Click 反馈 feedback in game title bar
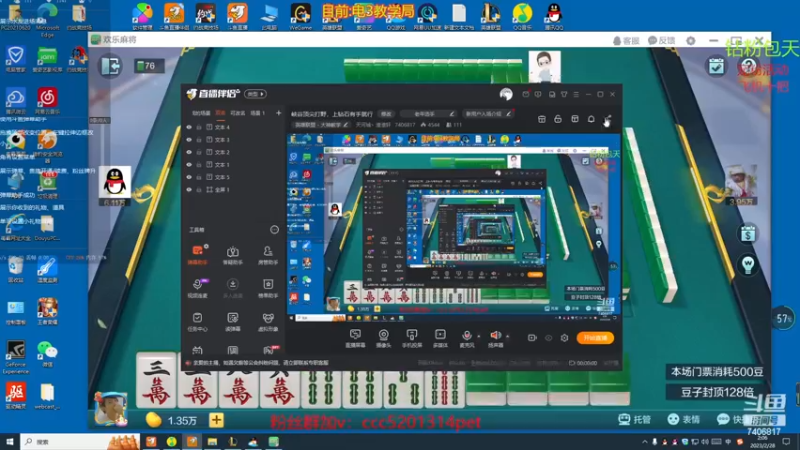Viewport: 800px width, 450px height. tap(661, 40)
